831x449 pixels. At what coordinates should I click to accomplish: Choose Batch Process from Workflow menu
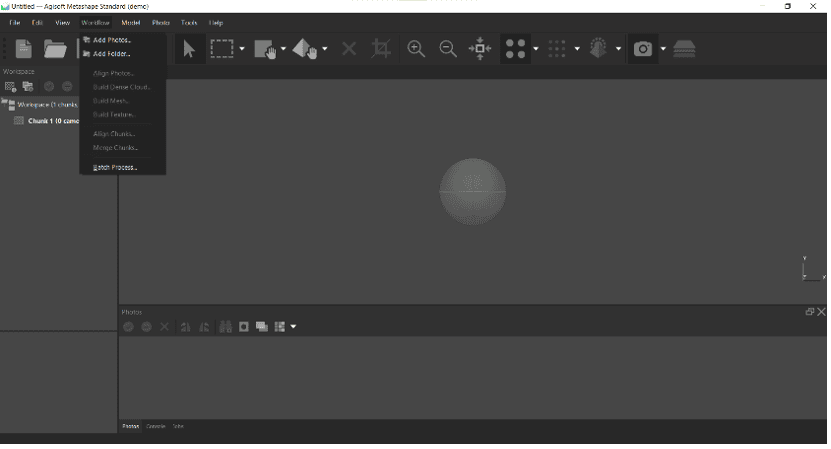(x=115, y=167)
